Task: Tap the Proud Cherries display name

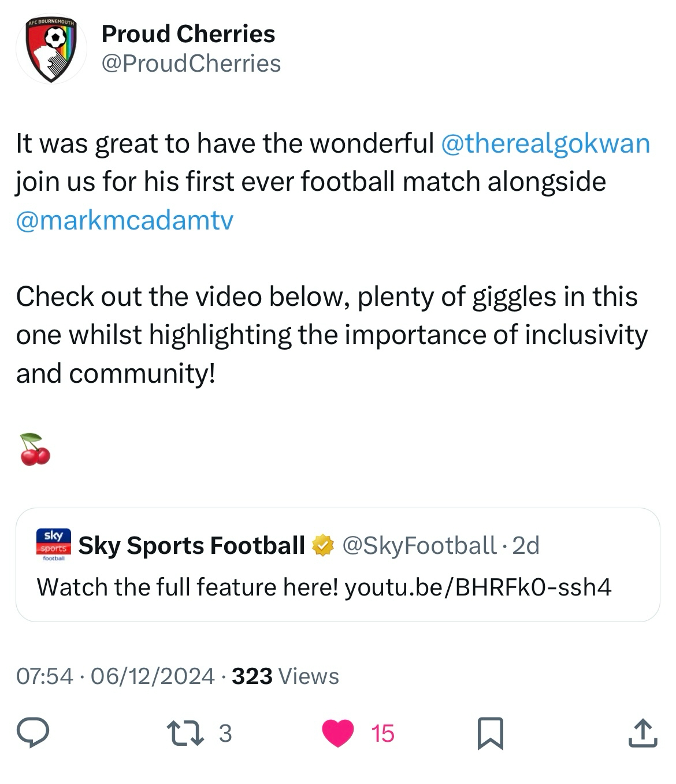Action: [188, 34]
